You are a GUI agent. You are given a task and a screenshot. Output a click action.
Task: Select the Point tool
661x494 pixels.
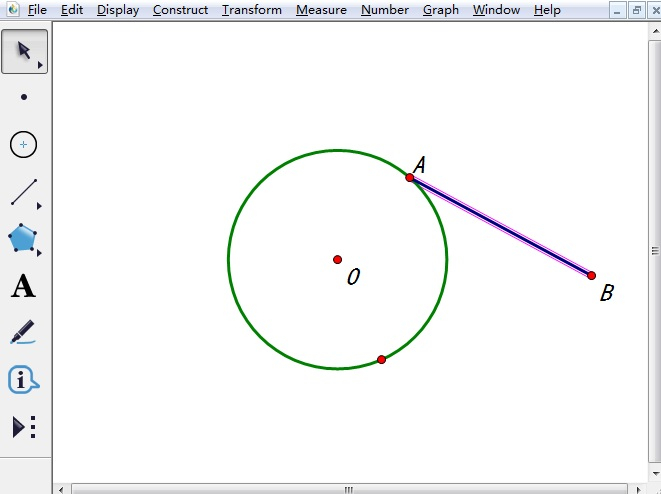point(24,98)
